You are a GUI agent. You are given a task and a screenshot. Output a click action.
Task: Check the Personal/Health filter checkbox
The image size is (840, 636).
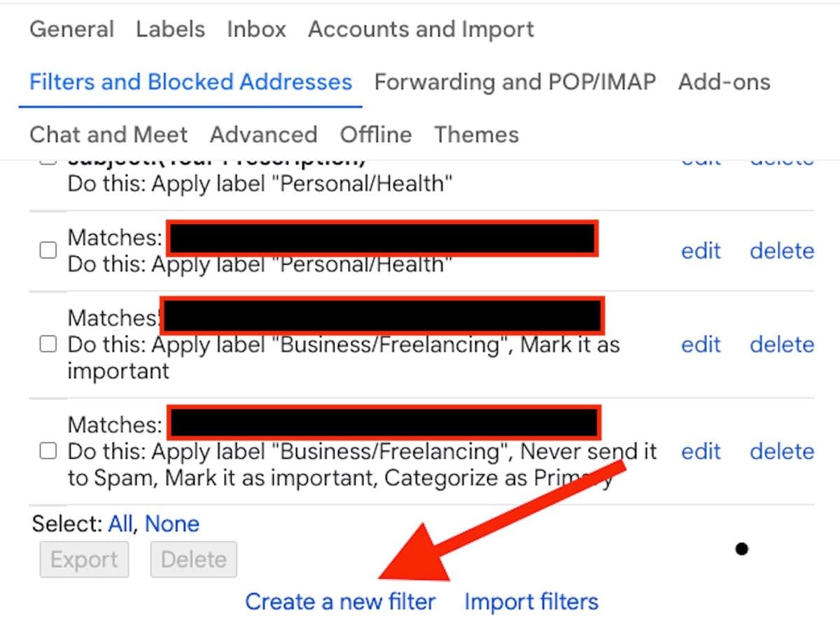pyautogui.click(x=47, y=249)
